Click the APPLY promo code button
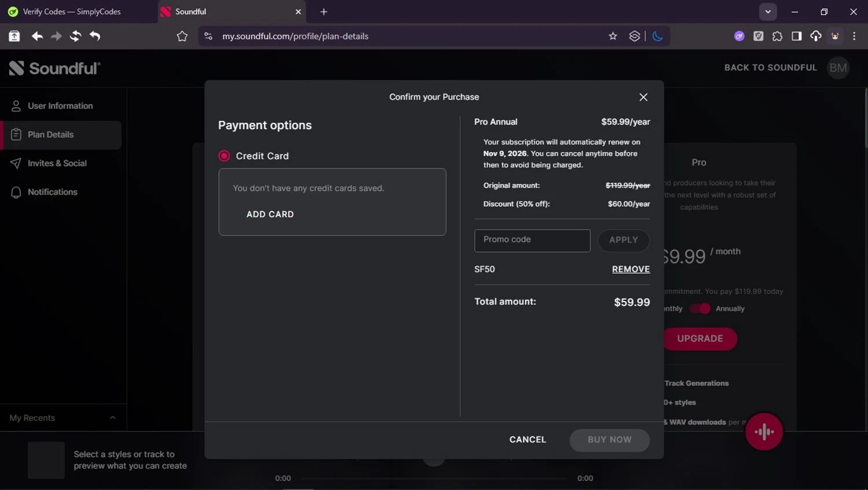 tap(623, 240)
